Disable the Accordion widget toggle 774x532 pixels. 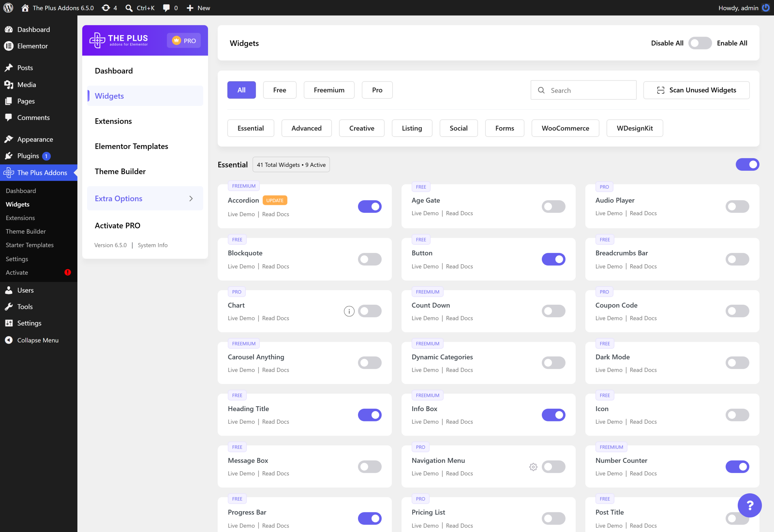[370, 206]
